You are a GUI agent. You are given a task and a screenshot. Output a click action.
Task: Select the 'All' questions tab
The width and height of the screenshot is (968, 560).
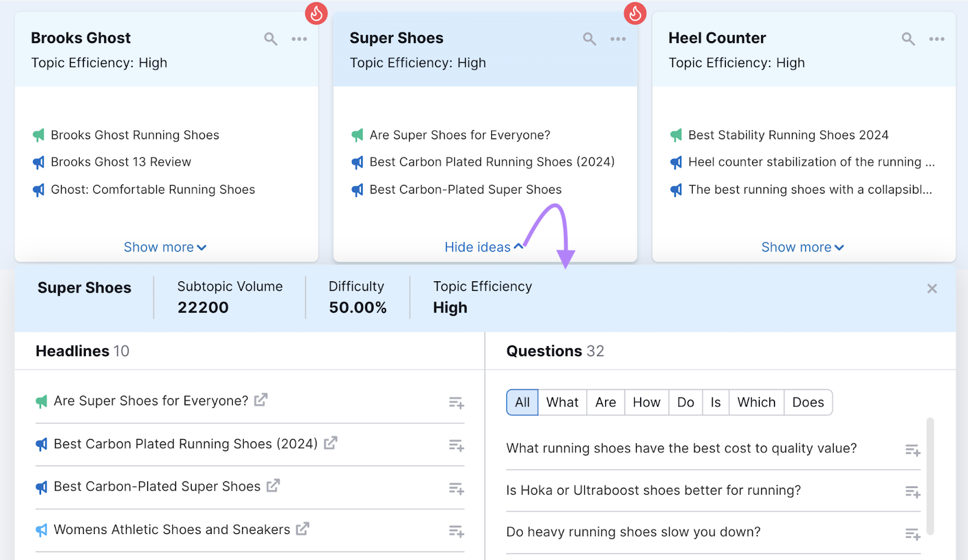522,402
